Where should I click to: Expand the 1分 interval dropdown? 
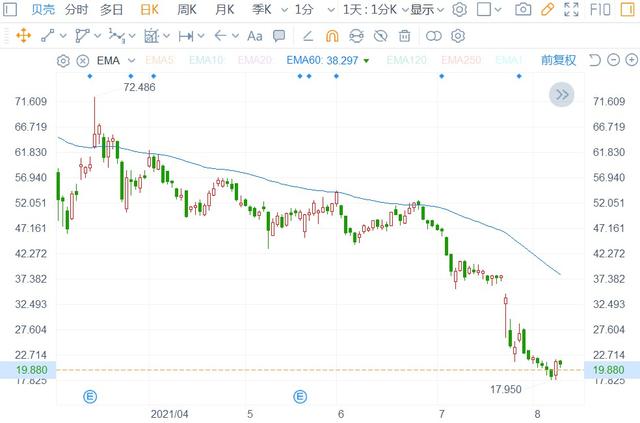click(312, 10)
